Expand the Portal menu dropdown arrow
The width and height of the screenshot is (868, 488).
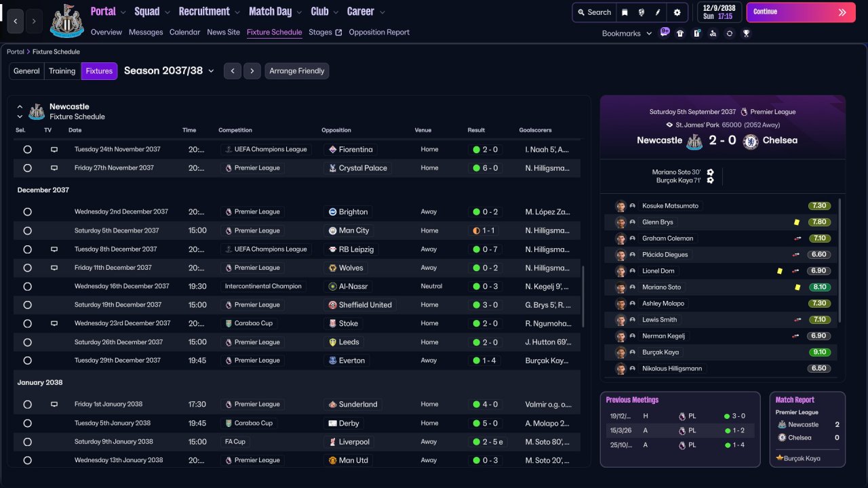123,12
